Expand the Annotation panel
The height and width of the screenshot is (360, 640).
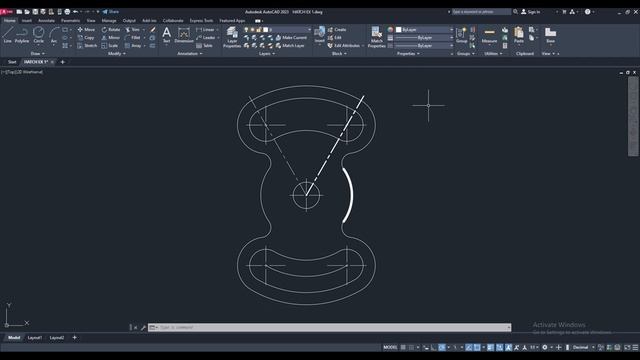click(189, 53)
